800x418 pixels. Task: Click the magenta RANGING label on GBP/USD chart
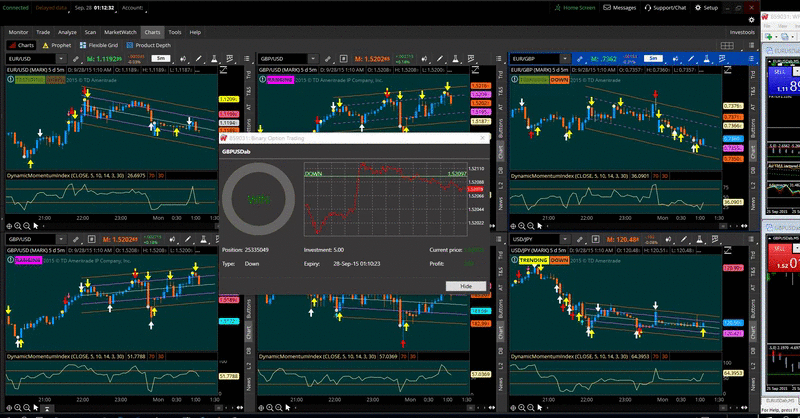pos(280,80)
